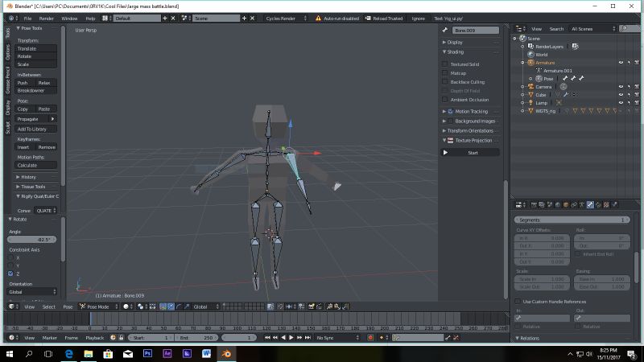Viewport: 644px width, 362px height.
Task: Open the outliner search filter icon
Action: [624, 29]
